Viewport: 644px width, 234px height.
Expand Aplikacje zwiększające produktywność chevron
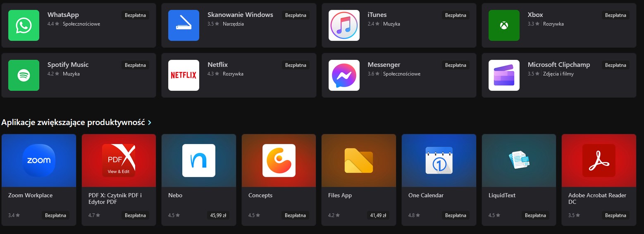point(149,123)
